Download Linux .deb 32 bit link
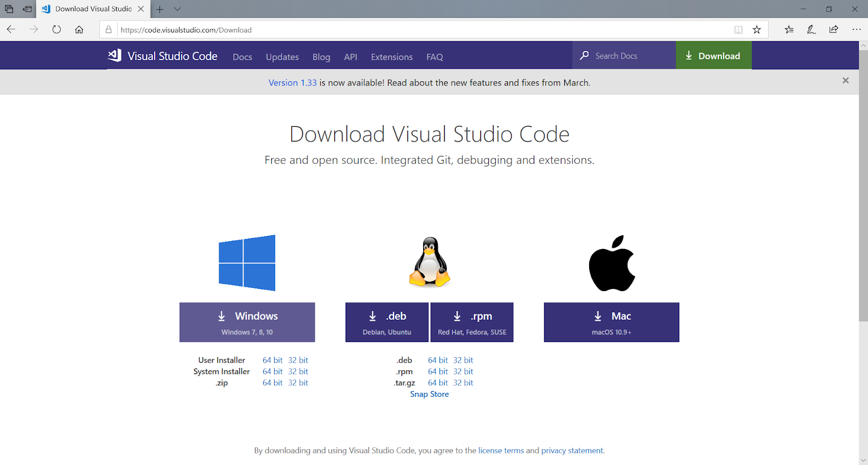The height and width of the screenshot is (465, 868). click(463, 360)
